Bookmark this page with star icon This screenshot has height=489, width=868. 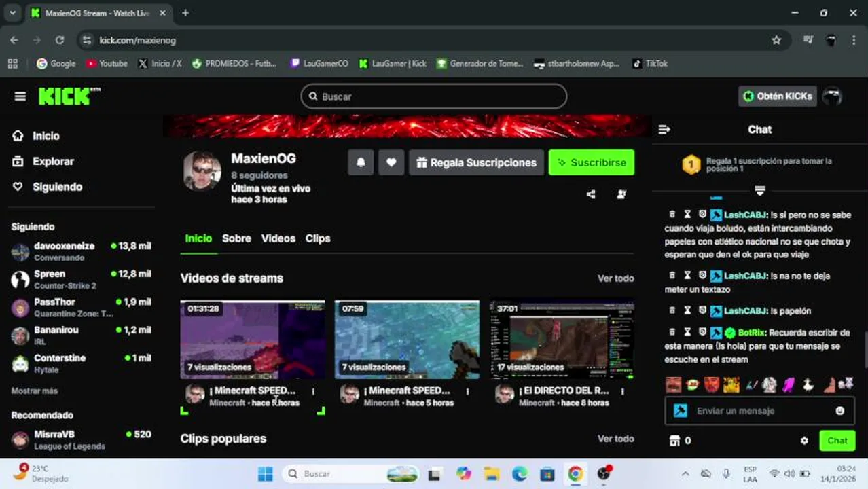(776, 40)
